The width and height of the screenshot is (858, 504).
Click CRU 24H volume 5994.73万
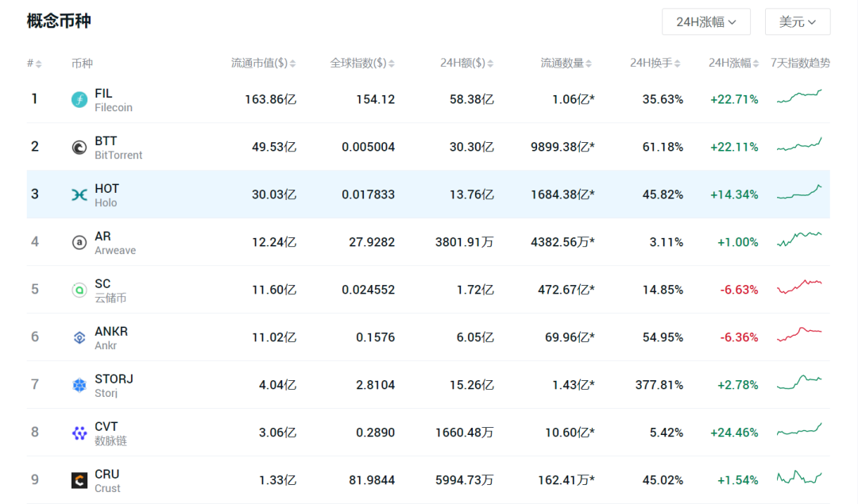coord(465,480)
